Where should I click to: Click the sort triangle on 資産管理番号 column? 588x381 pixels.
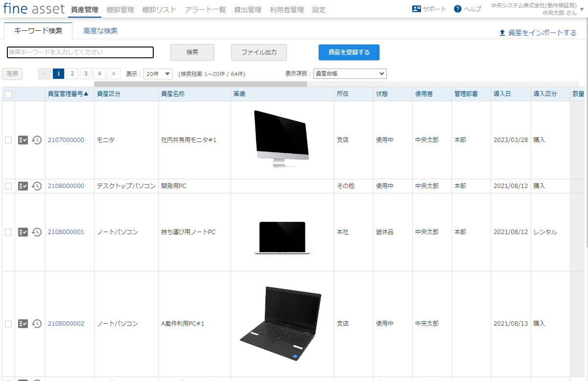click(87, 94)
